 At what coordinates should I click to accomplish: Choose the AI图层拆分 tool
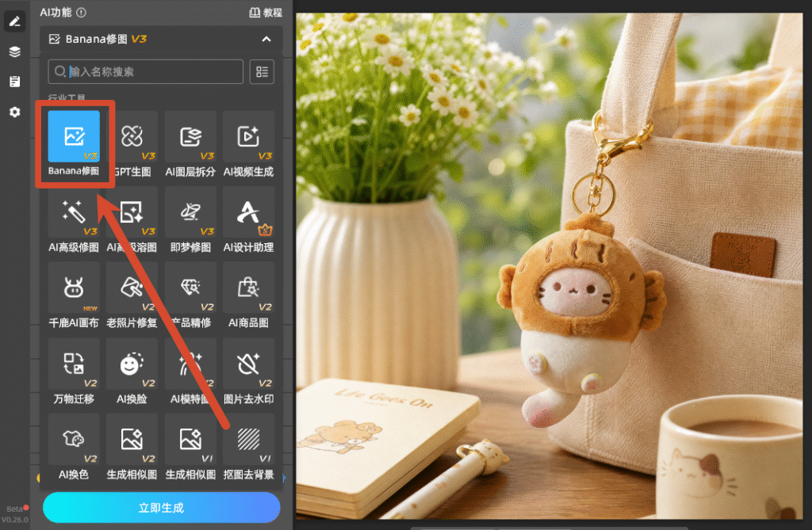click(190, 144)
